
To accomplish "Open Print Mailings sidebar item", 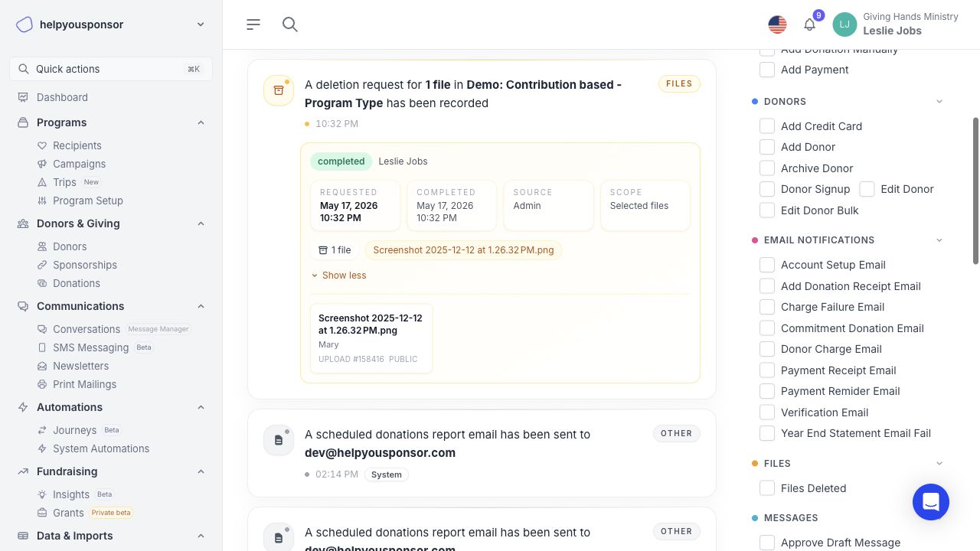I will [84, 384].
